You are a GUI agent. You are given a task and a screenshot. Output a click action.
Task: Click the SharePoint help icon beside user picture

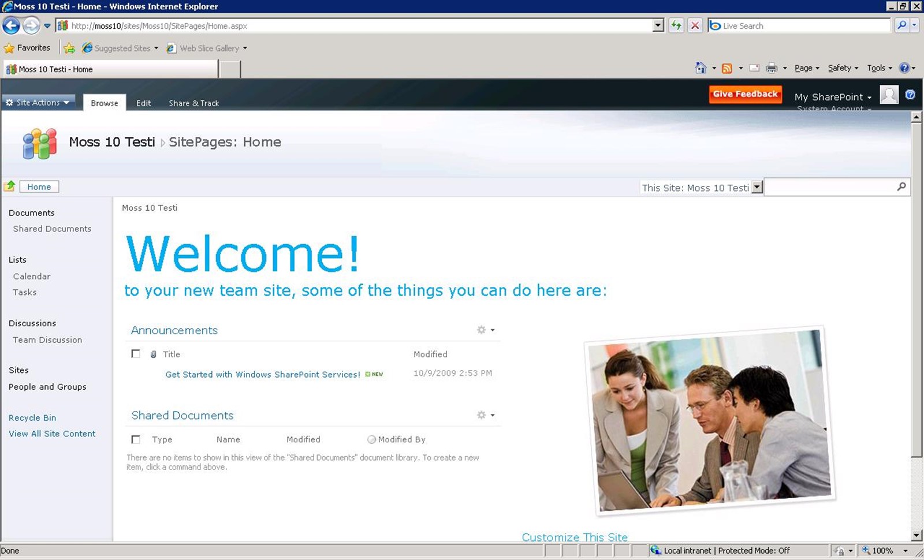910,95
